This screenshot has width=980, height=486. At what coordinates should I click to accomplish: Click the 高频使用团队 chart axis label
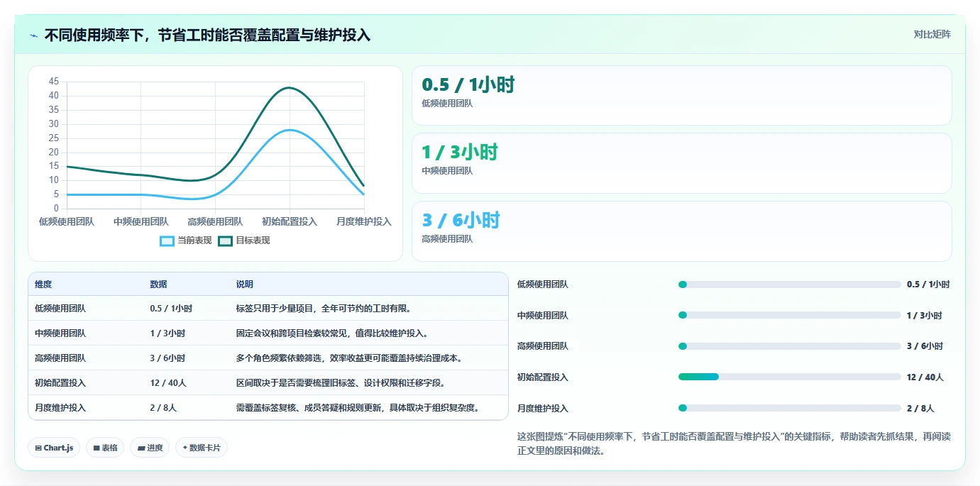click(215, 221)
